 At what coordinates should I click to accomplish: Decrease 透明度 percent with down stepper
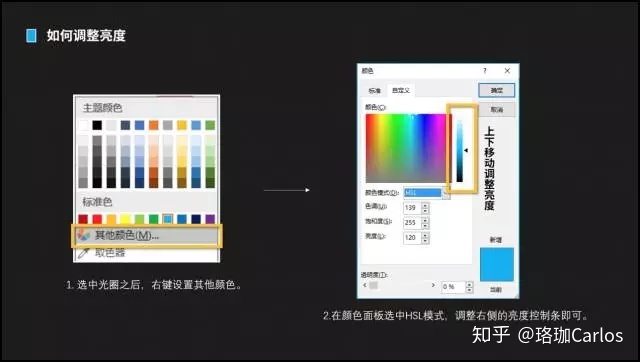coord(469,290)
